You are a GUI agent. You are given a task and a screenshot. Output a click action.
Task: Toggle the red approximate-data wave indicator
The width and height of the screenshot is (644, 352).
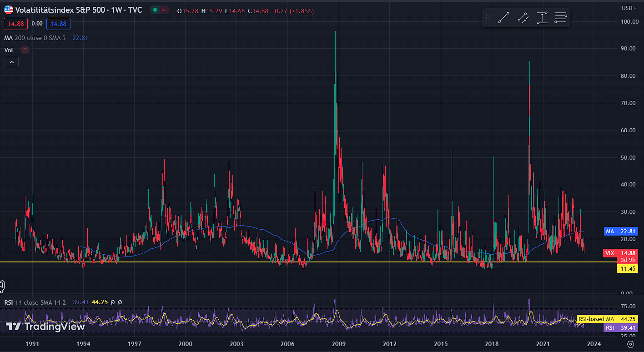click(x=164, y=10)
